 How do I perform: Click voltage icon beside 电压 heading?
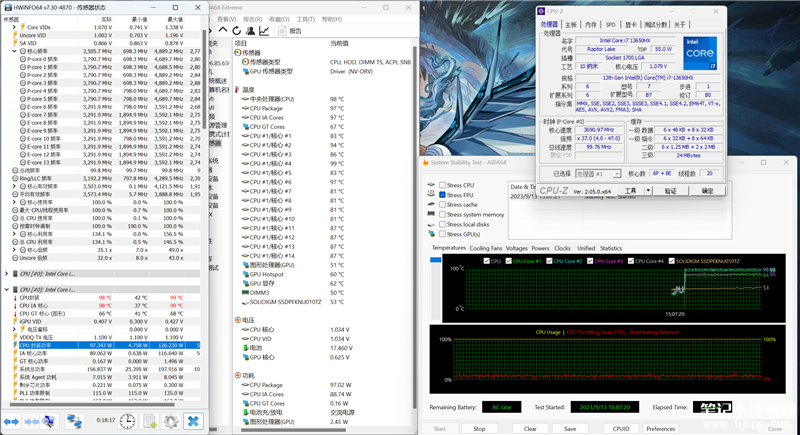[238, 320]
